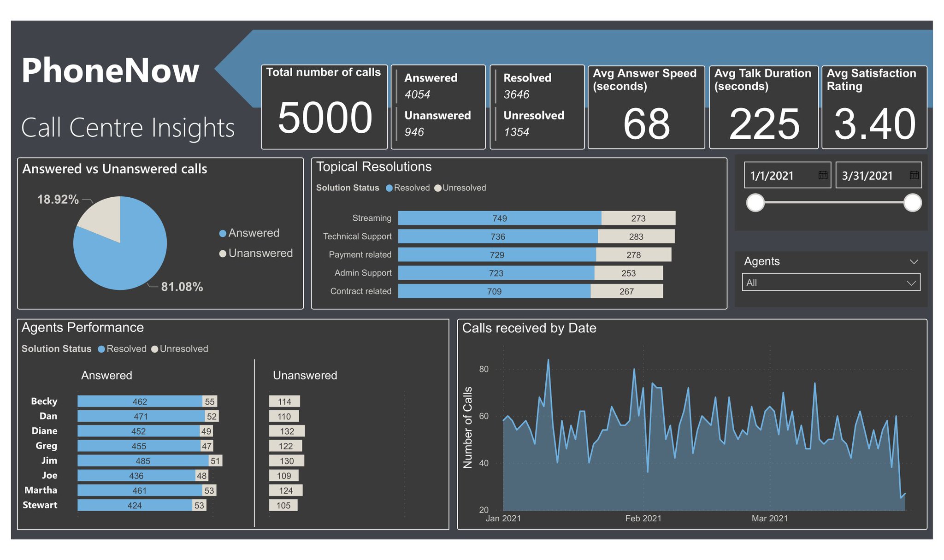Filter Topical Resolutions by Unresolved legend

coord(460,188)
